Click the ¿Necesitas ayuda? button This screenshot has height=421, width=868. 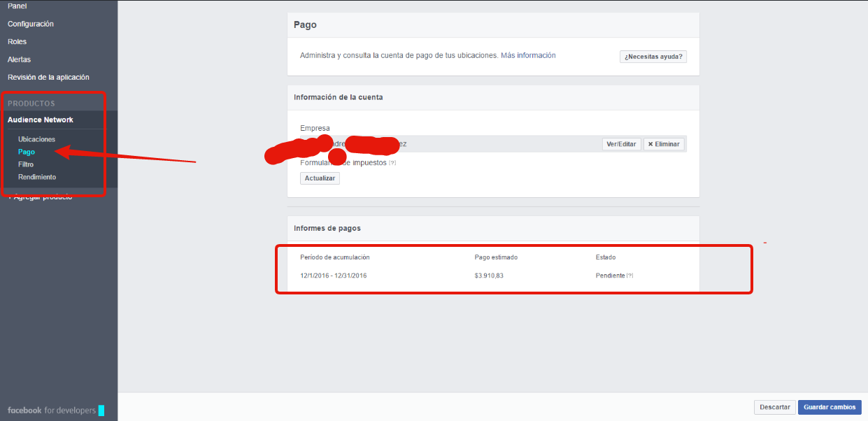(x=653, y=57)
